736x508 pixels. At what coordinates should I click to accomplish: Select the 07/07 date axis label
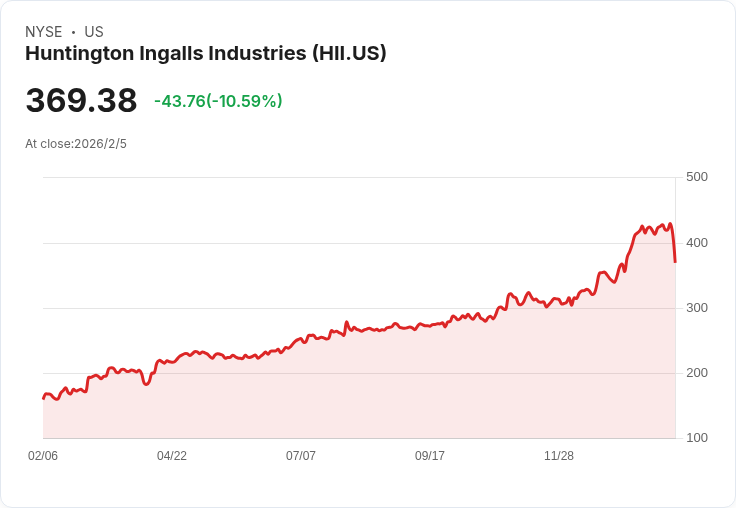tap(301, 456)
